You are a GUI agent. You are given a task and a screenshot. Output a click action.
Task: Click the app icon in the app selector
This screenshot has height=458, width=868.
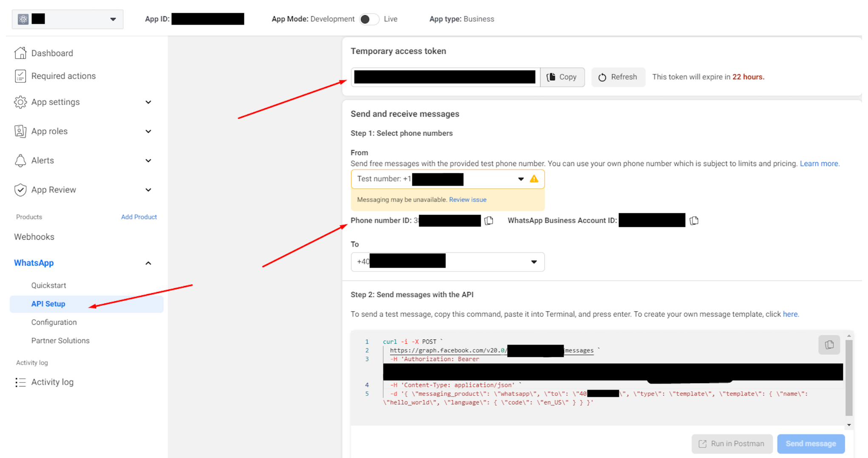(x=23, y=19)
